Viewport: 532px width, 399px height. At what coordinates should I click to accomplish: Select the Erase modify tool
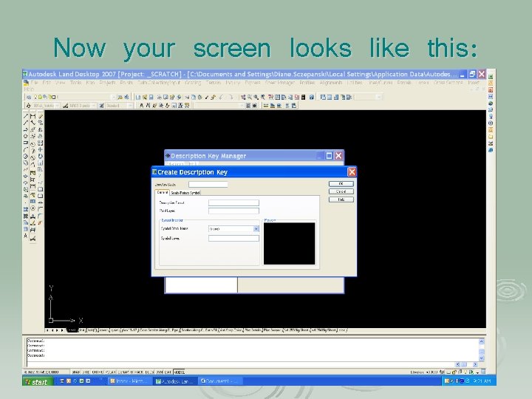(x=41, y=116)
